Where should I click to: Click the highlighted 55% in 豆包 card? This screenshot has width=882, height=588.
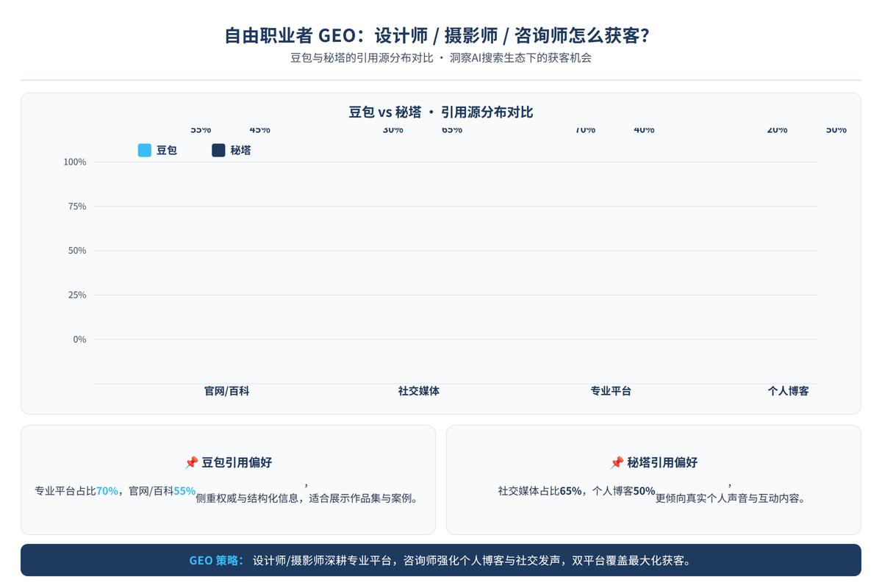click(x=184, y=490)
